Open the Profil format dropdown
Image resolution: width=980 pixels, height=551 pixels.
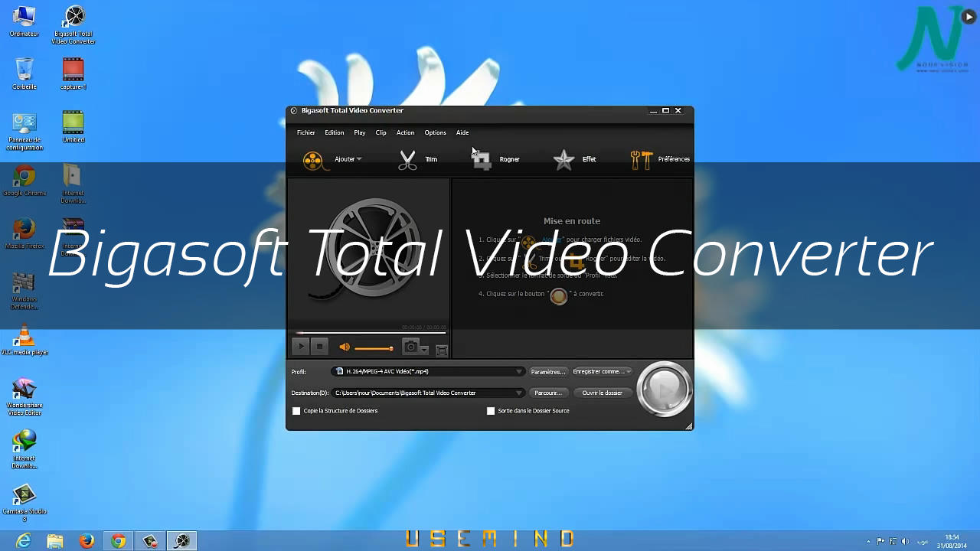click(519, 371)
